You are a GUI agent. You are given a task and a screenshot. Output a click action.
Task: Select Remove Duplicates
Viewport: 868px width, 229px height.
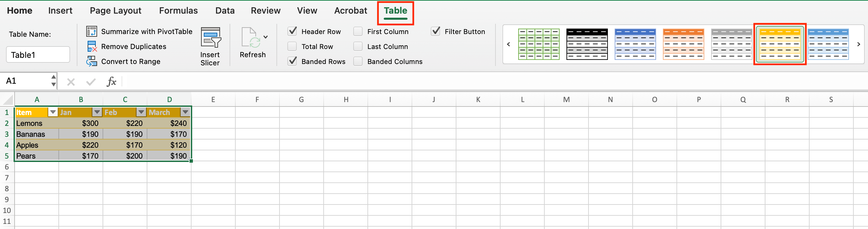(x=133, y=46)
